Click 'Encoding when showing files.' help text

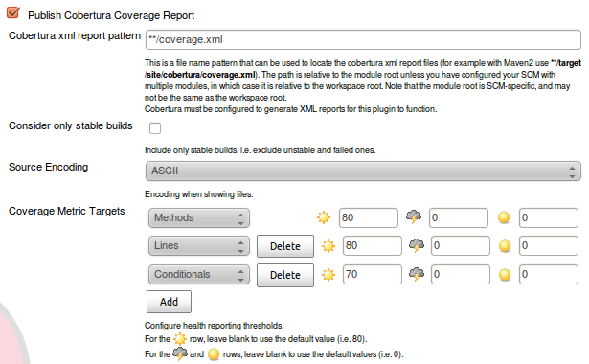pos(198,194)
